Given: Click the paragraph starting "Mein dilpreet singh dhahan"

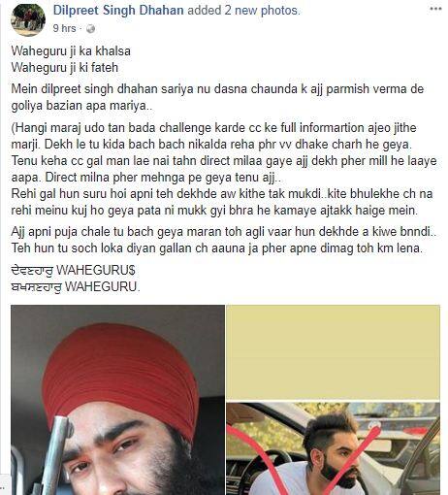Looking at the screenshot, I should (x=217, y=97).
